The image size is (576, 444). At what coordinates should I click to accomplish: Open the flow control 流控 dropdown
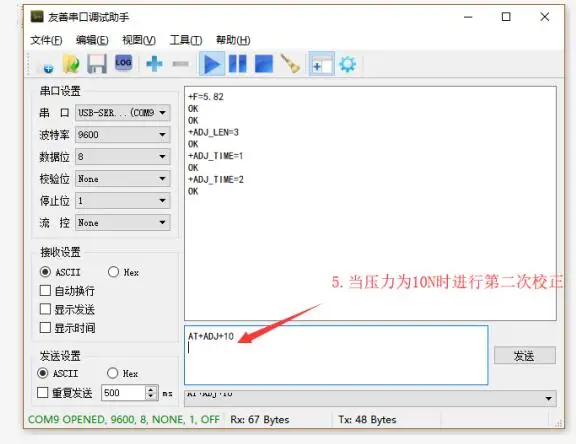click(123, 223)
